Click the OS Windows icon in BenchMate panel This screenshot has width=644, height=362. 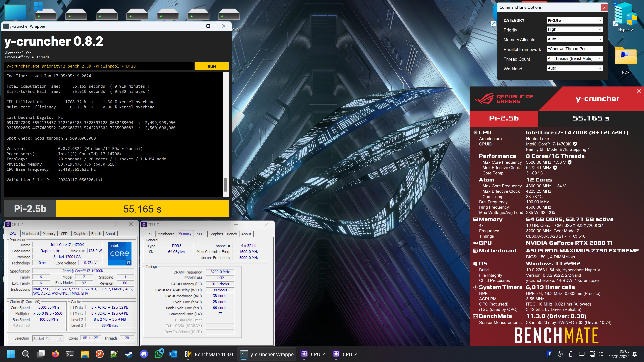(475, 264)
